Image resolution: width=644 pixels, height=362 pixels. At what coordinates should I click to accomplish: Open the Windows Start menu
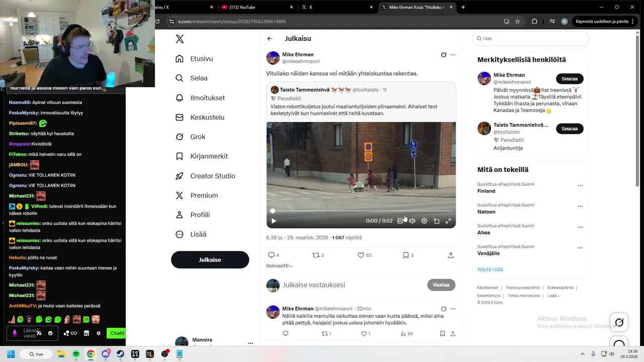tap(11, 354)
